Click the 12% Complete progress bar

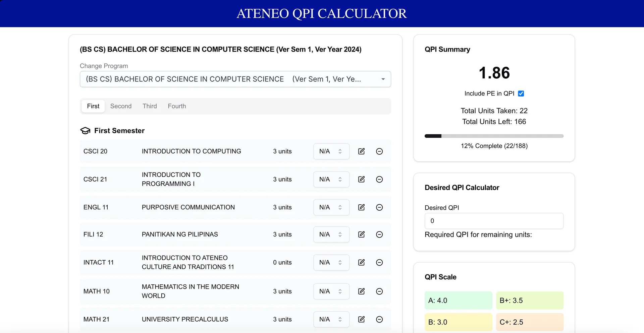[x=494, y=136]
